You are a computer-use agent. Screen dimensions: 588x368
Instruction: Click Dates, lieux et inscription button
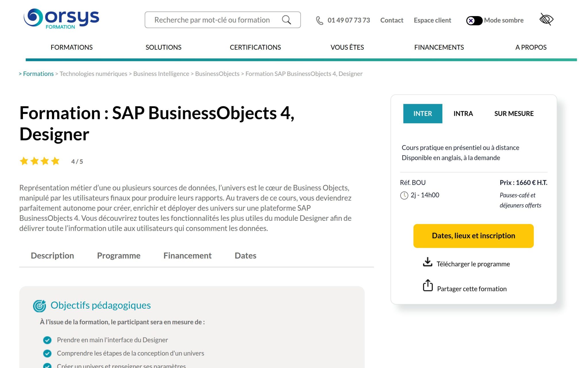click(473, 236)
